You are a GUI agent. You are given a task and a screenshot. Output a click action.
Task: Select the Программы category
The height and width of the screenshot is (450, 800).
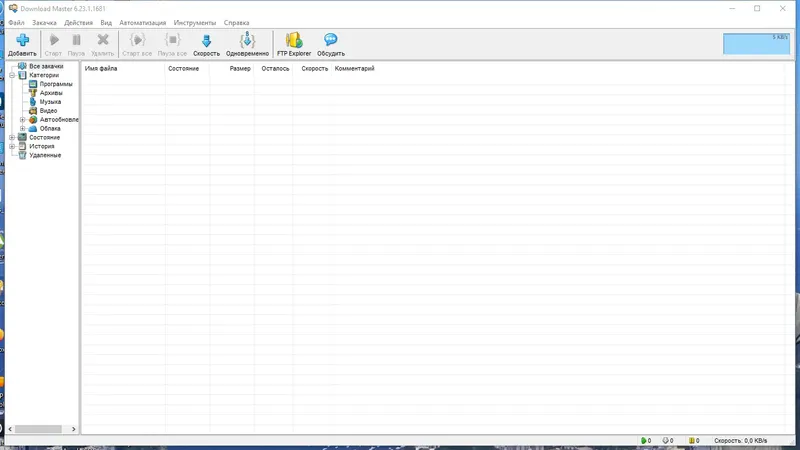[56, 84]
